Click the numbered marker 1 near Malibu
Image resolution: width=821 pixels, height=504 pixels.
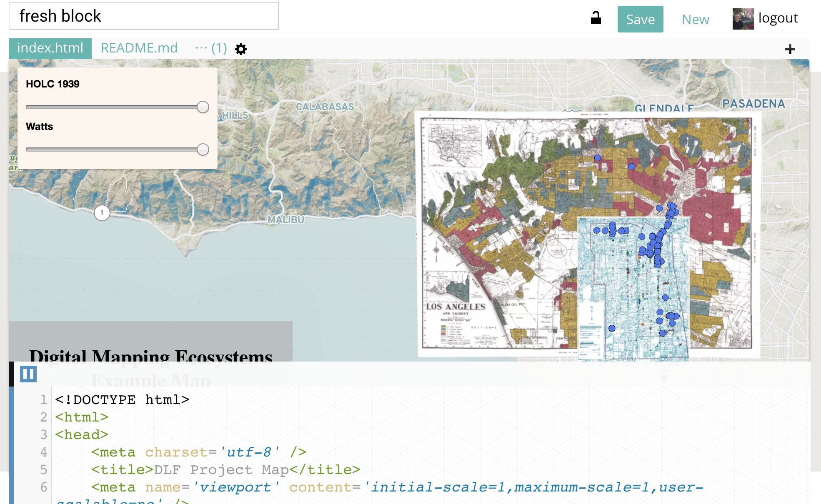click(102, 213)
